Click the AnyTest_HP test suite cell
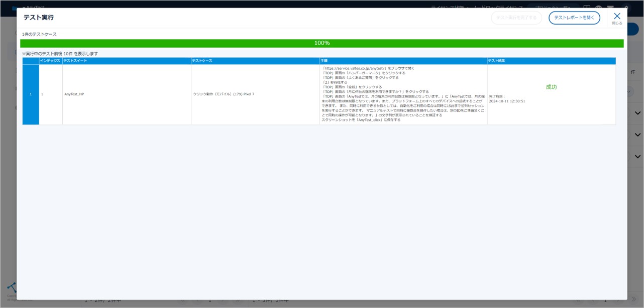 [74, 94]
